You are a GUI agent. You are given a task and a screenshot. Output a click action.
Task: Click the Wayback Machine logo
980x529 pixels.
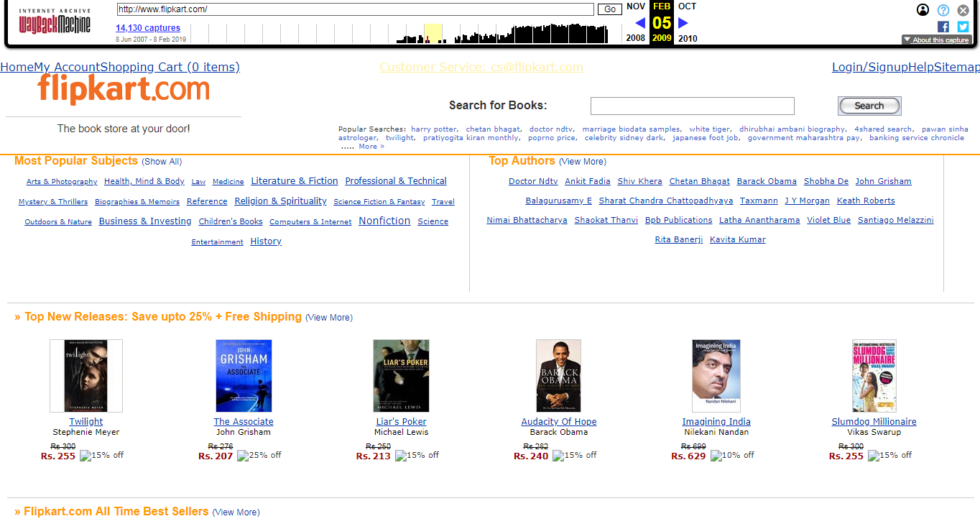pos(55,23)
